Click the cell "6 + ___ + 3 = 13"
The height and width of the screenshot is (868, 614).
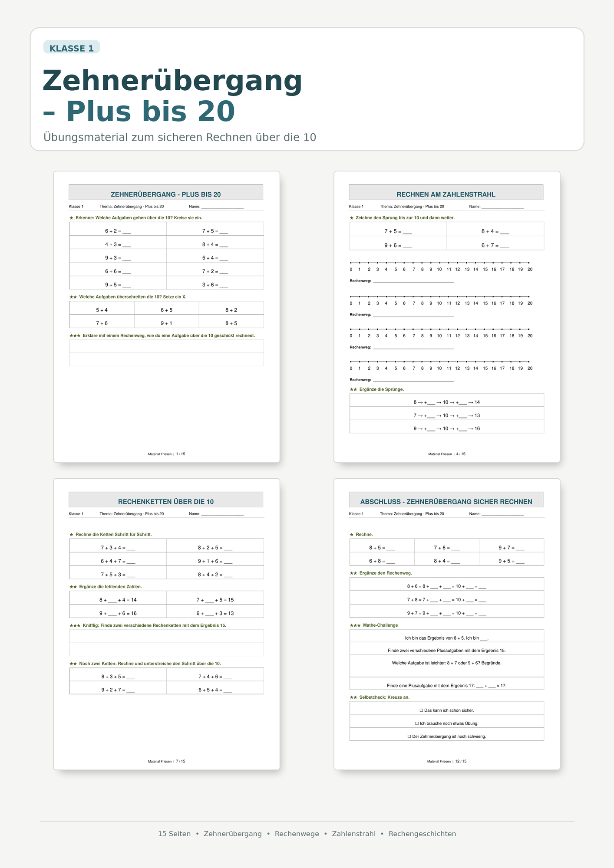tap(215, 612)
